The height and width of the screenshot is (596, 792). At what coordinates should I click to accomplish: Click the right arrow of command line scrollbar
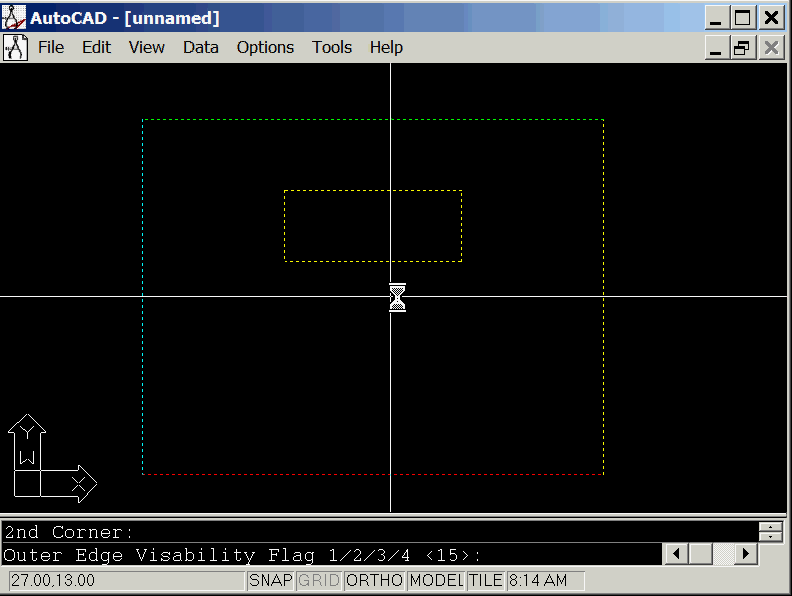(x=746, y=554)
